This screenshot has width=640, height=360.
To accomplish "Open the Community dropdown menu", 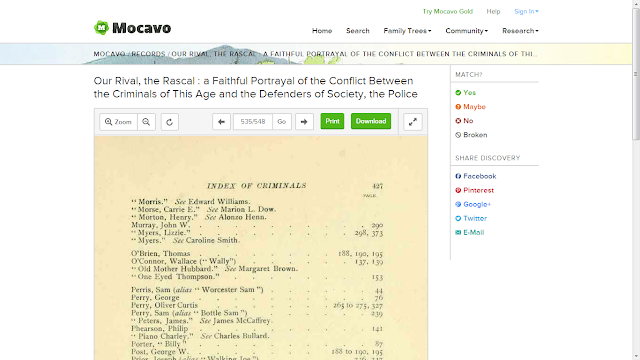I will pyautogui.click(x=467, y=31).
